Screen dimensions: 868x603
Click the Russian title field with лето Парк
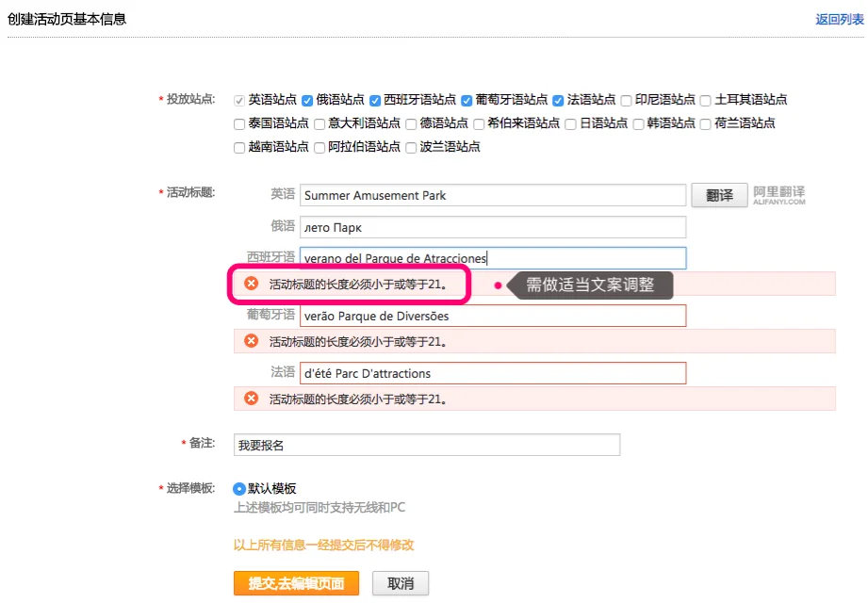point(493,227)
